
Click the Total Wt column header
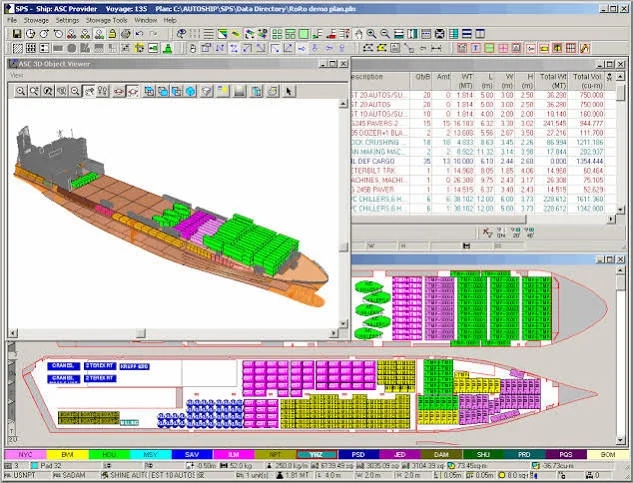click(552, 81)
